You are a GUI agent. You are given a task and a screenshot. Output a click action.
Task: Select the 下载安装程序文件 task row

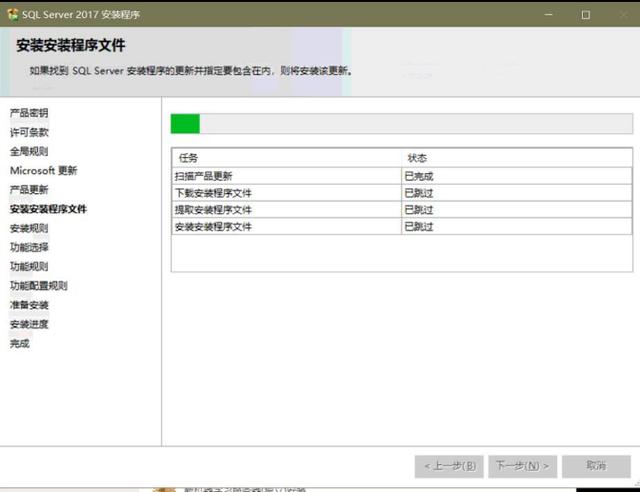click(402, 193)
